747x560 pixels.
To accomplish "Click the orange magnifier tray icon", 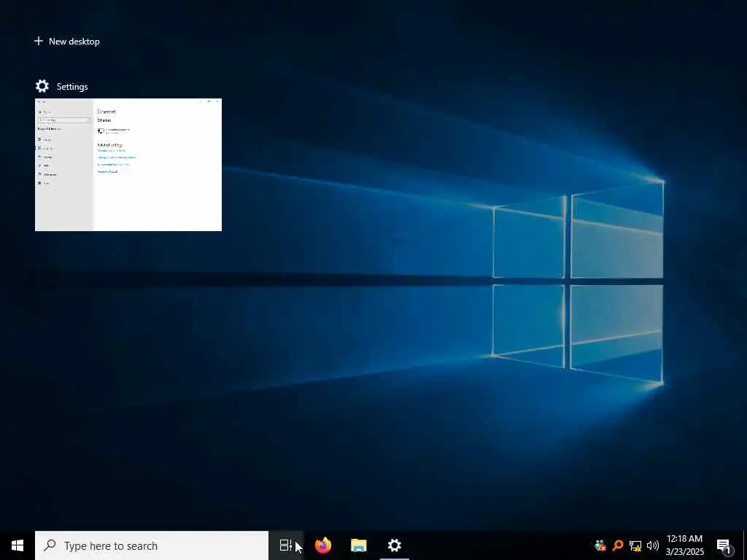I will [618, 545].
